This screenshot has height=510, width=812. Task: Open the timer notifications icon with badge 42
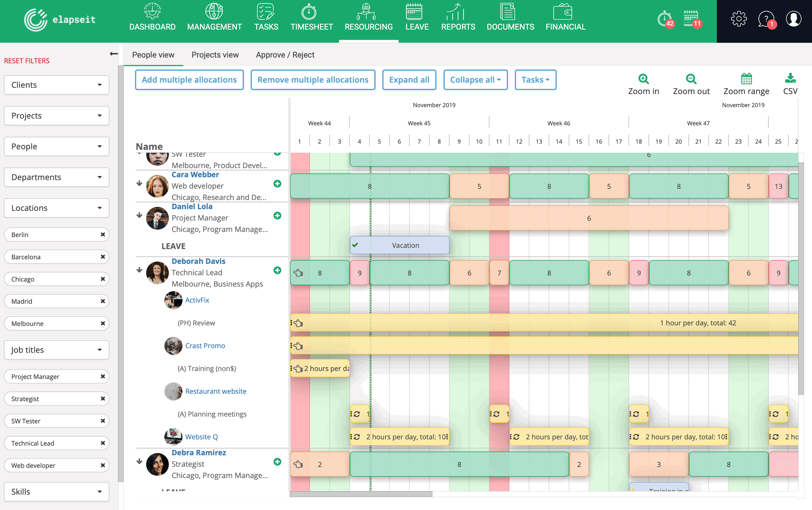coord(665,19)
